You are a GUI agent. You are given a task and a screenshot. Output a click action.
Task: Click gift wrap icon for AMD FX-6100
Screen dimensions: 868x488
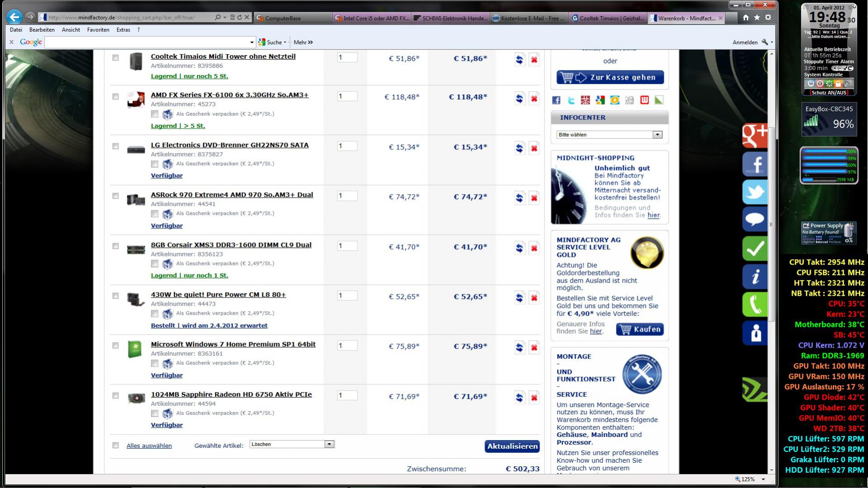(x=167, y=114)
